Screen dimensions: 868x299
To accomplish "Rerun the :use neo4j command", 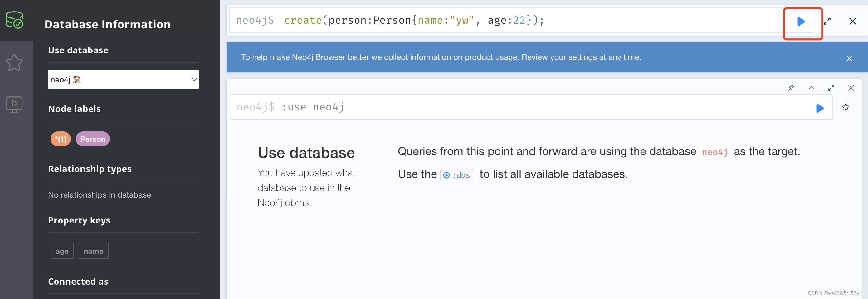I will 820,108.
